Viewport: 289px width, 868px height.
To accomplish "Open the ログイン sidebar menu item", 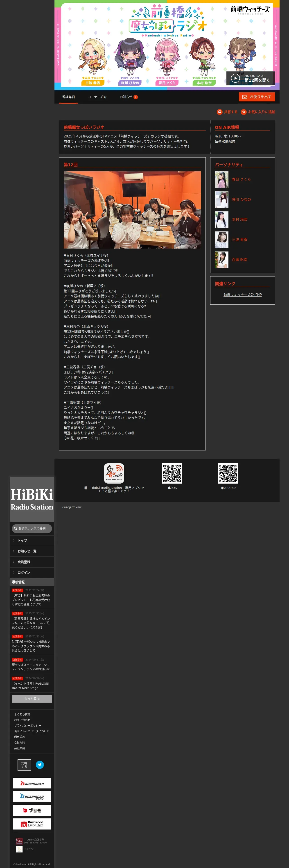I will coord(32,573).
